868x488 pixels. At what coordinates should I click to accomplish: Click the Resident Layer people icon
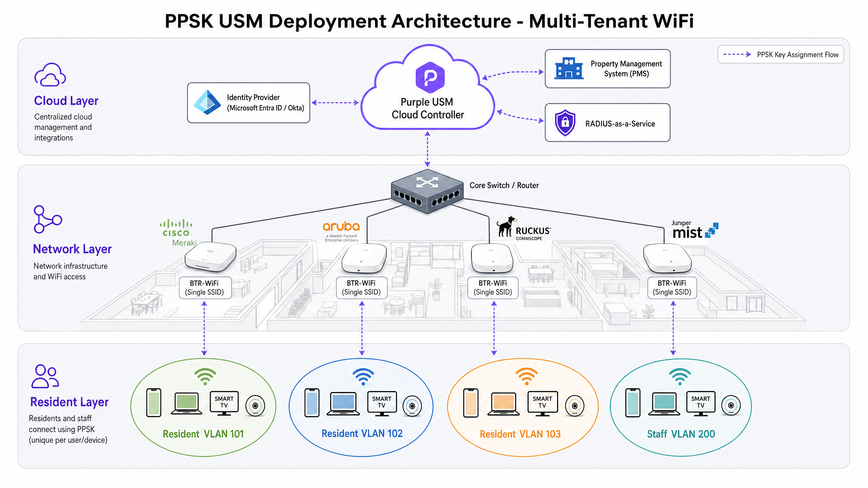pyautogui.click(x=45, y=376)
